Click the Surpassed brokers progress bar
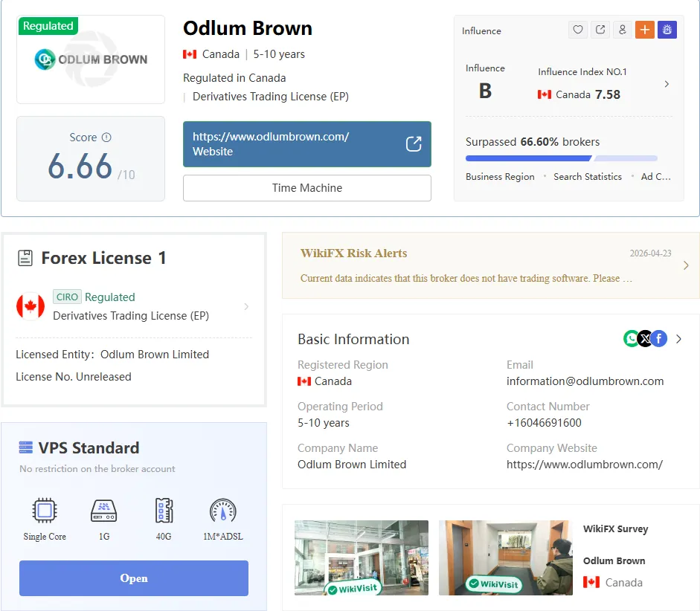Image resolution: width=700 pixels, height=611 pixels. coord(562,158)
